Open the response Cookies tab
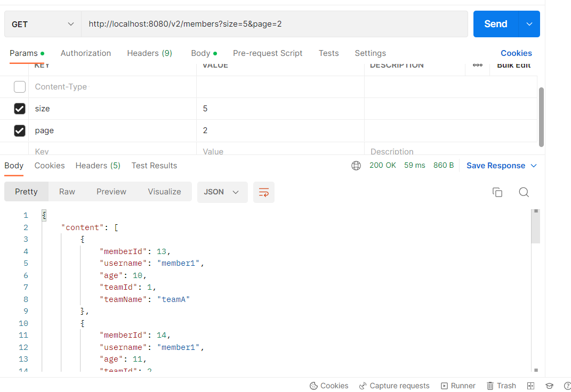The width and height of the screenshot is (571, 392). pyautogui.click(x=50, y=166)
